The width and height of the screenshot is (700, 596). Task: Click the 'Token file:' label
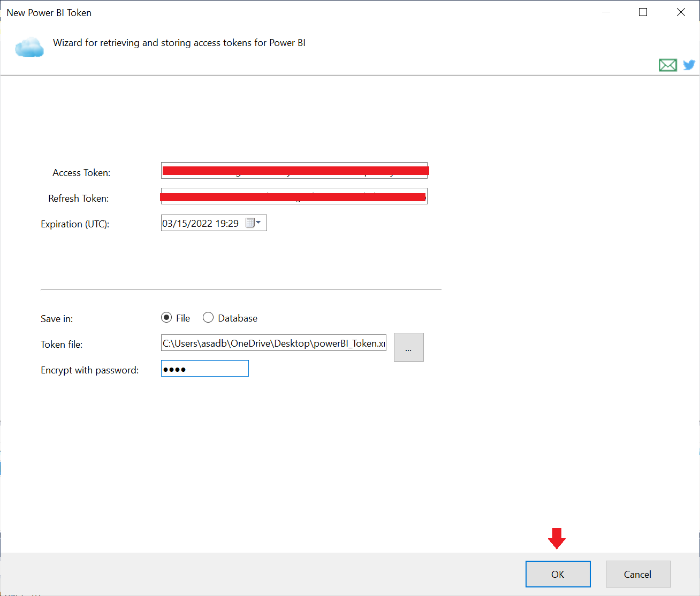tap(62, 345)
